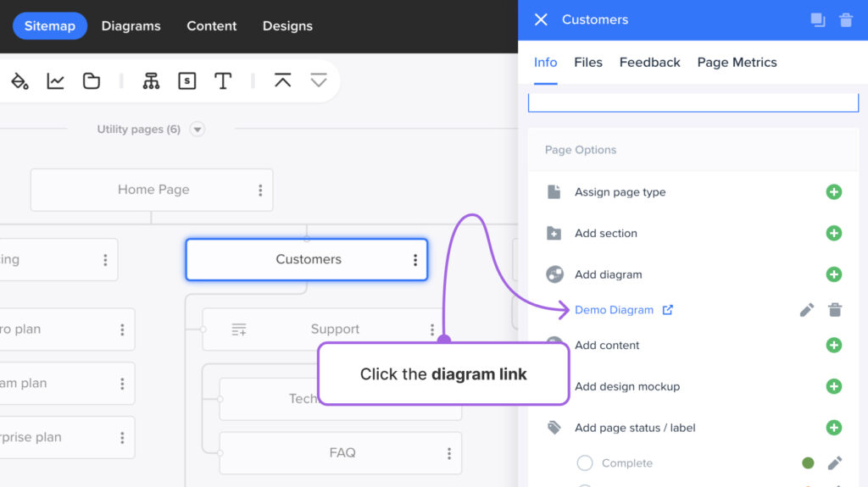Click the folder icon in toolbar
Screen dimensions: 868x487
[x=92, y=81]
